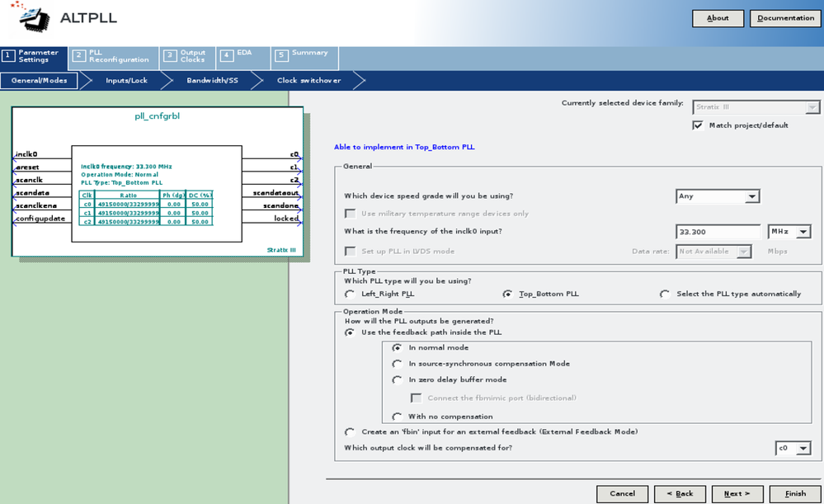Click the scandataout output label

coord(275,193)
